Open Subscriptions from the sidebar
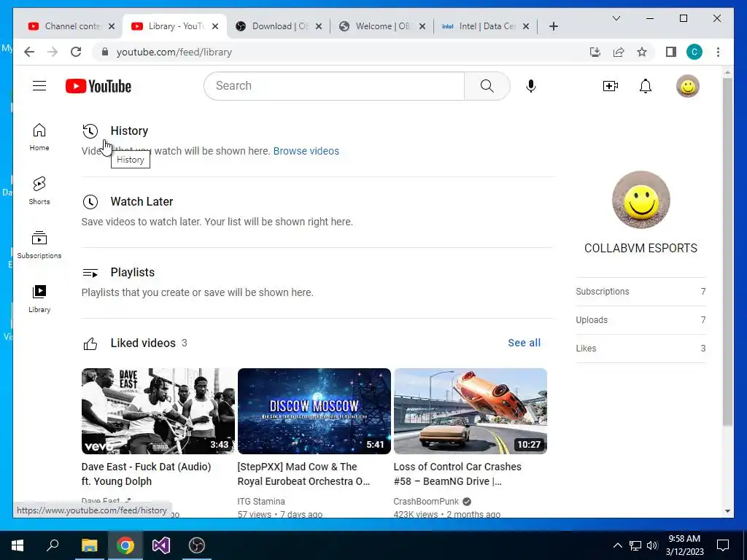The width and height of the screenshot is (747, 560). pyautogui.click(x=39, y=245)
